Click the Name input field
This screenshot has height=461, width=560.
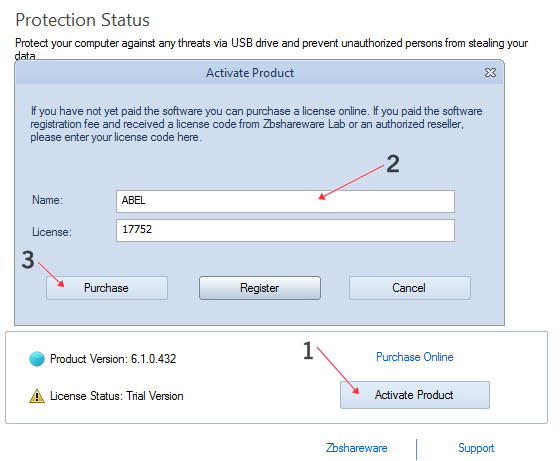[285, 201]
